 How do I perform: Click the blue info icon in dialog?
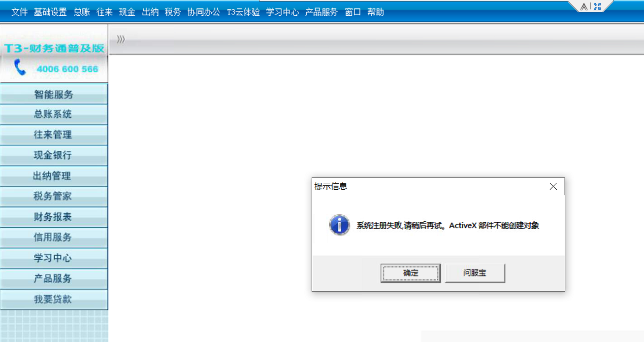click(339, 225)
